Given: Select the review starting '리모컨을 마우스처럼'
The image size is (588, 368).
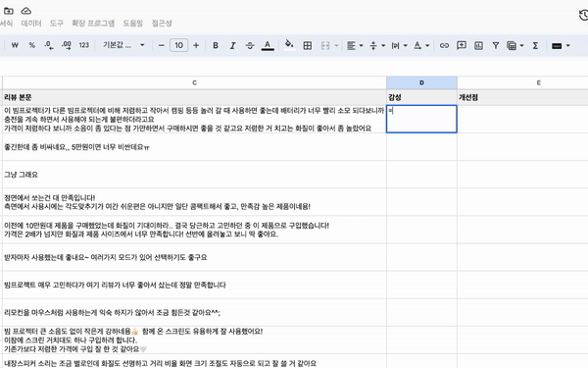Looking at the screenshot, I should (194, 312).
